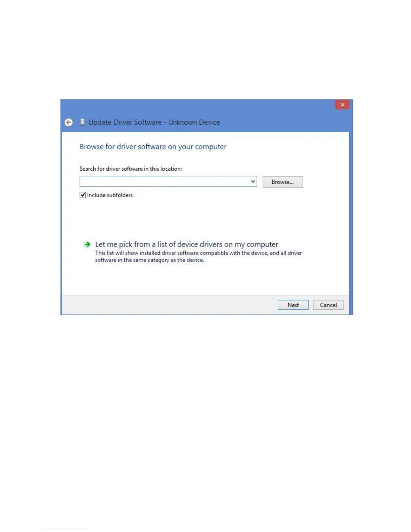
Task: Choose Let me pick from a list of device drivers
Action: (187, 245)
